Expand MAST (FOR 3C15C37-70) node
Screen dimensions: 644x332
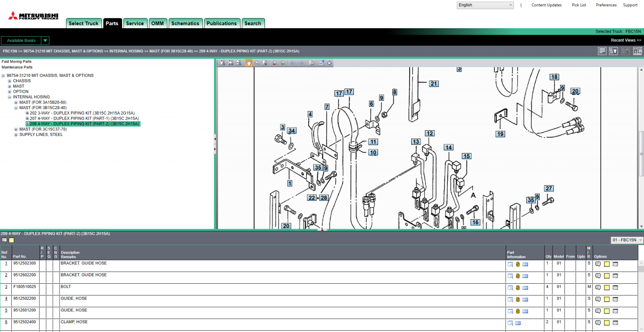(16, 129)
